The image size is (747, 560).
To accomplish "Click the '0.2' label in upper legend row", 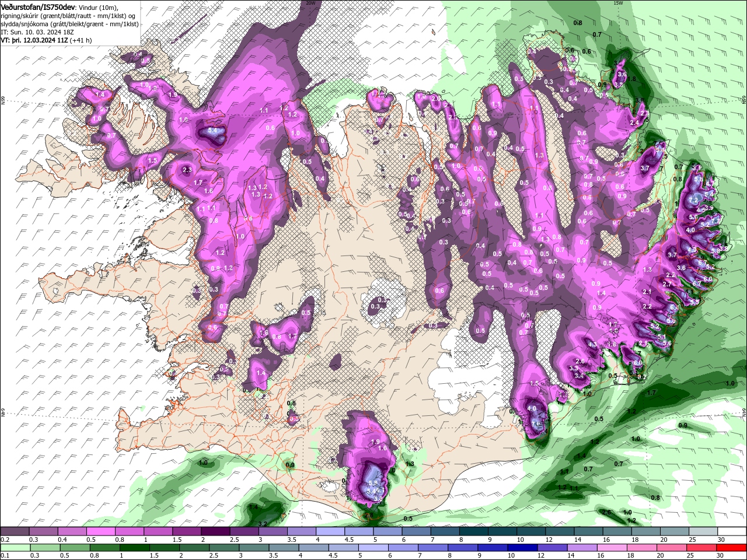I will click(5, 540).
